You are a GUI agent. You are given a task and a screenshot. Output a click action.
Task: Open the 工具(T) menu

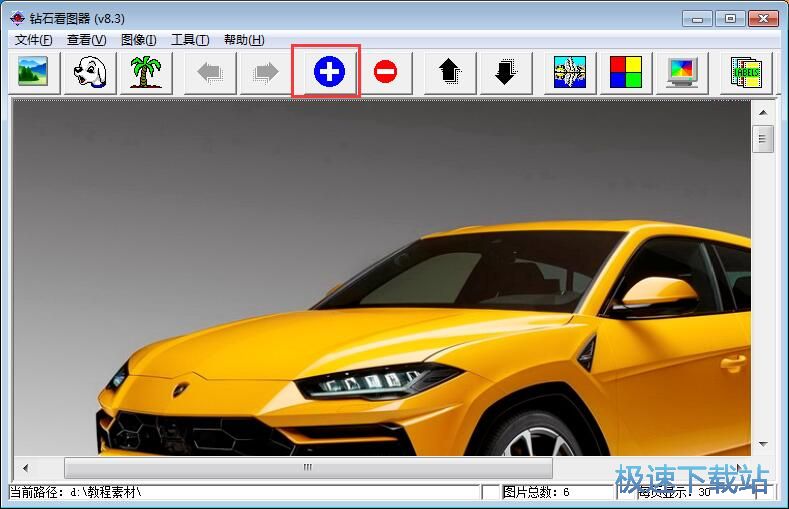[x=190, y=40]
